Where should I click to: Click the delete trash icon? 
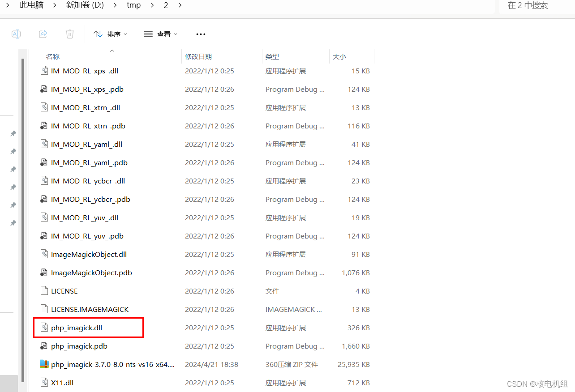(69, 34)
